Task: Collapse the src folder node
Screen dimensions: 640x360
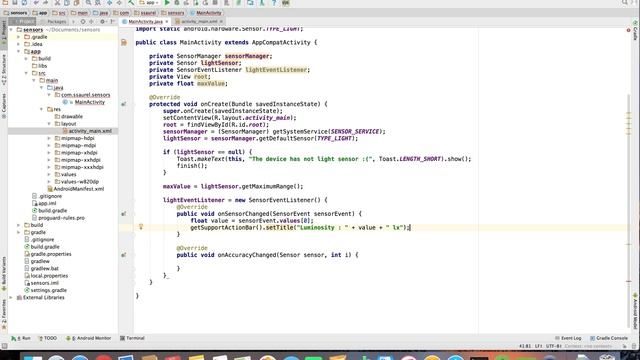Action: tap(26, 73)
